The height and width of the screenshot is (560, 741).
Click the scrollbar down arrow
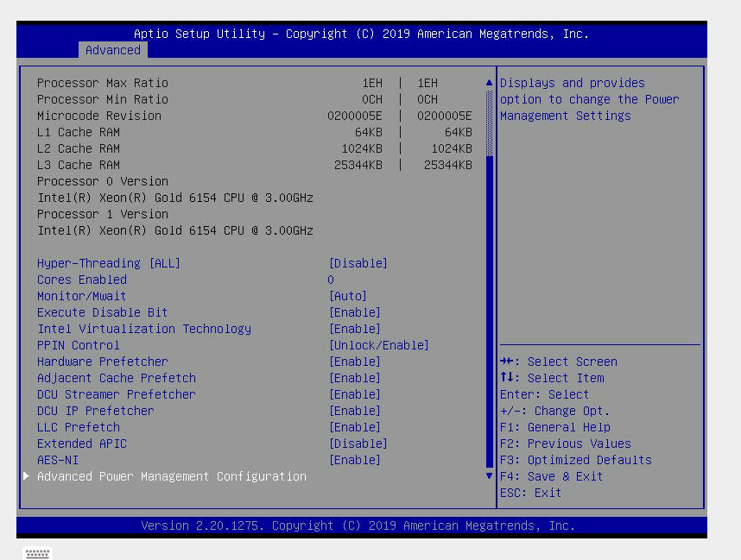click(489, 476)
